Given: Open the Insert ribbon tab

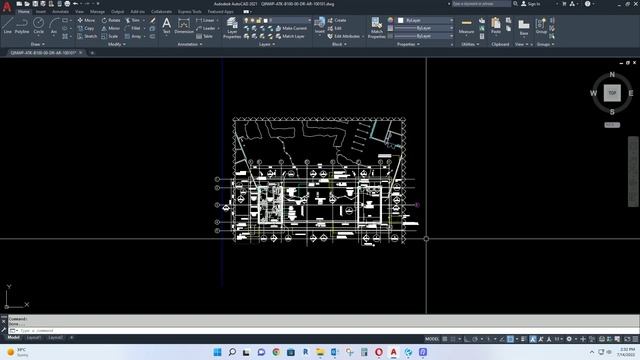Looking at the screenshot, I should pyautogui.click(x=41, y=12).
